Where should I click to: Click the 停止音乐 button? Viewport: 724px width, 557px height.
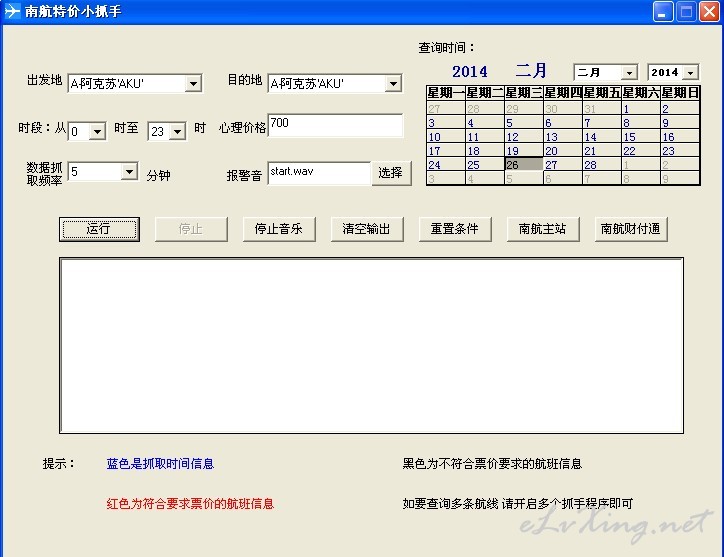[x=279, y=229]
